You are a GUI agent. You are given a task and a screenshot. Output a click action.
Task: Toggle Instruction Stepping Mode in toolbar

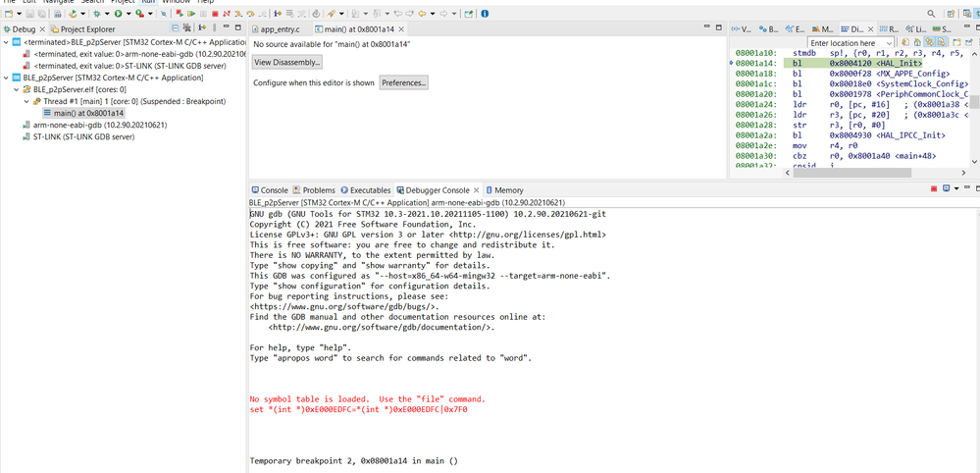tap(278, 13)
